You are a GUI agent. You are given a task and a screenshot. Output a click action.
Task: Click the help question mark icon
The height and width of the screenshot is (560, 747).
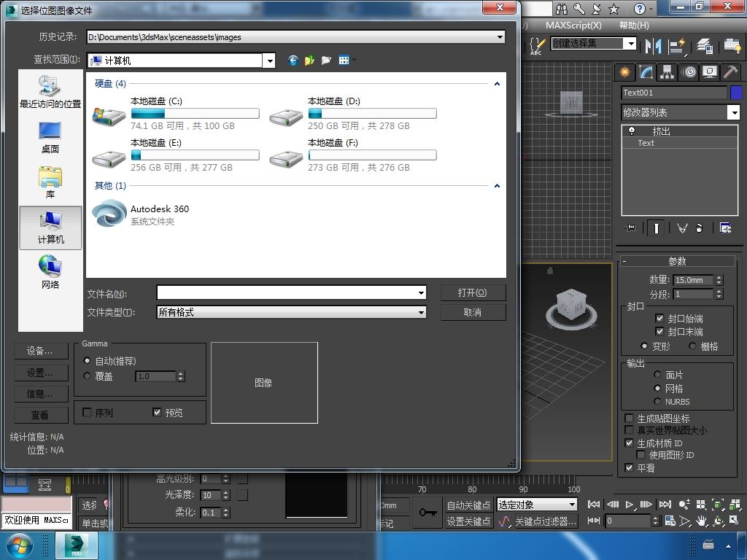tap(639, 9)
